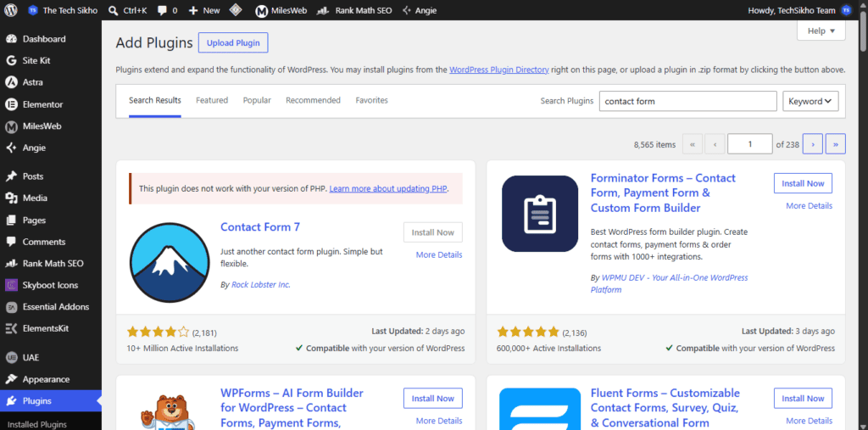Viewport: 868px width, 430px height.
Task: Open WordPress Plugin Directory link
Action: 499,70
